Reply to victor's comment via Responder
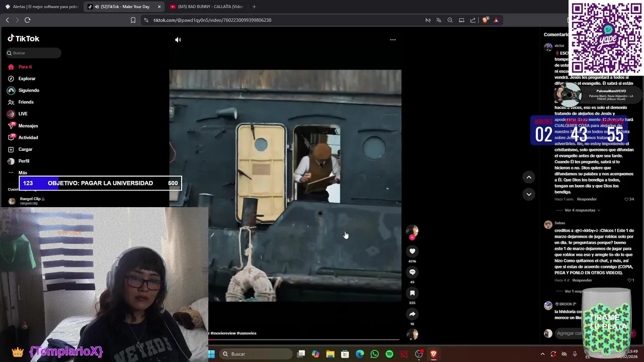The height and width of the screenshot is (362, 644). 587,199
